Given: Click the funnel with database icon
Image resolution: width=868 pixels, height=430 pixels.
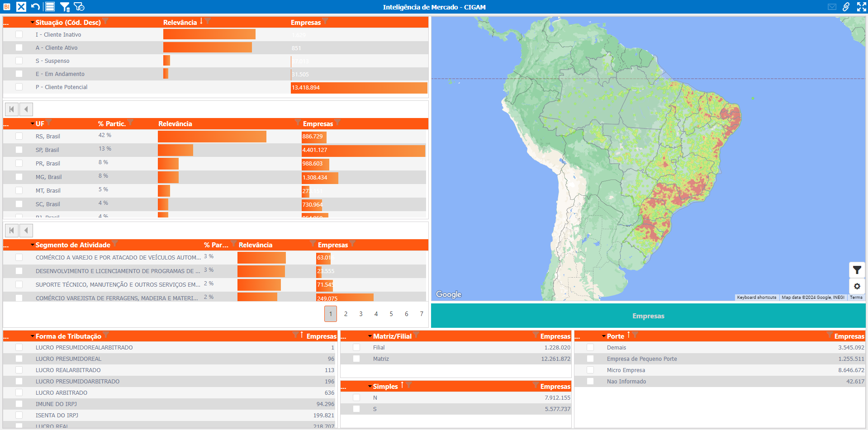Looking at the screenshot, I should pyautogui.click(x=65, y=7).
